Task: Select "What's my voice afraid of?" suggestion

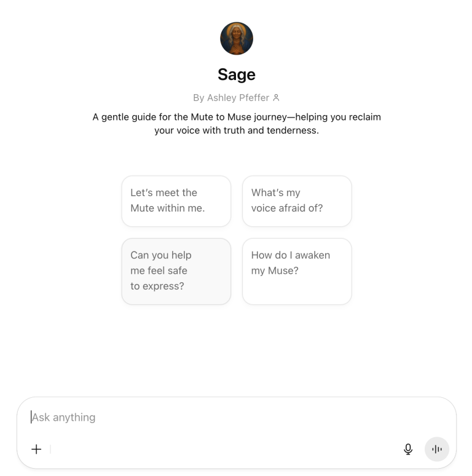Action: pyautogui.click(x=297, y=200)
